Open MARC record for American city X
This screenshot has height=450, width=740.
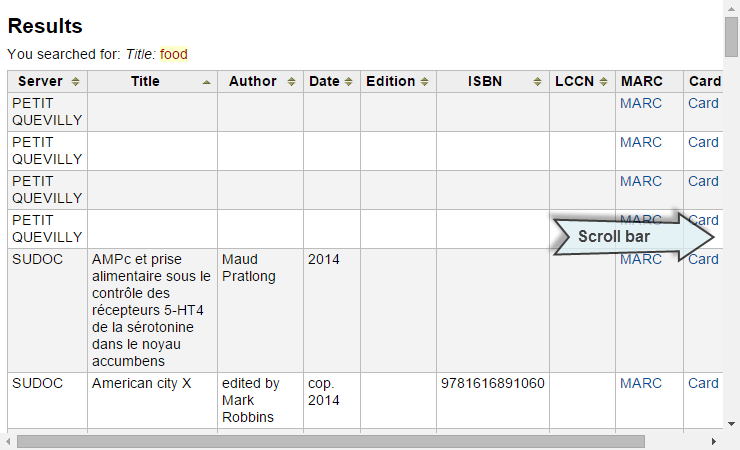click(x=640, y=383)
